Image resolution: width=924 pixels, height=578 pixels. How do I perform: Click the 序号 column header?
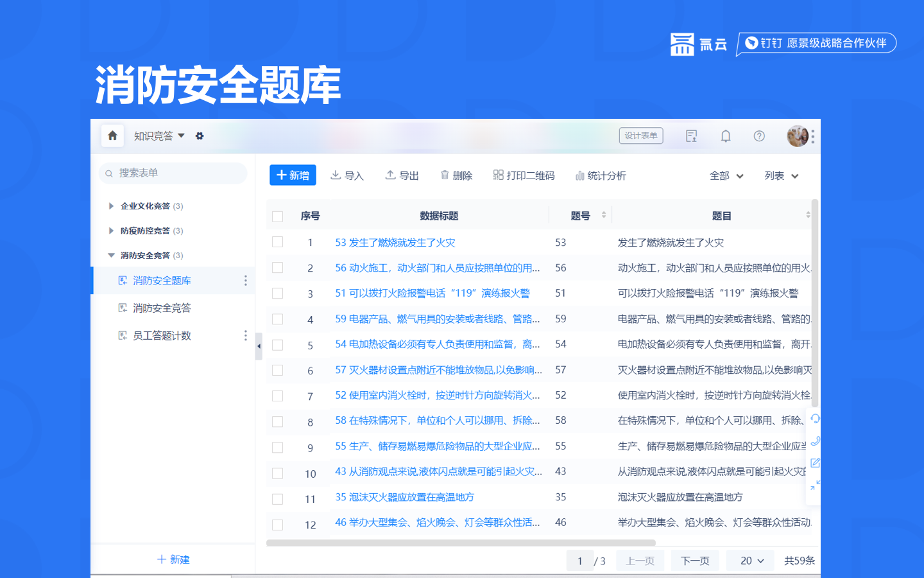310,216
